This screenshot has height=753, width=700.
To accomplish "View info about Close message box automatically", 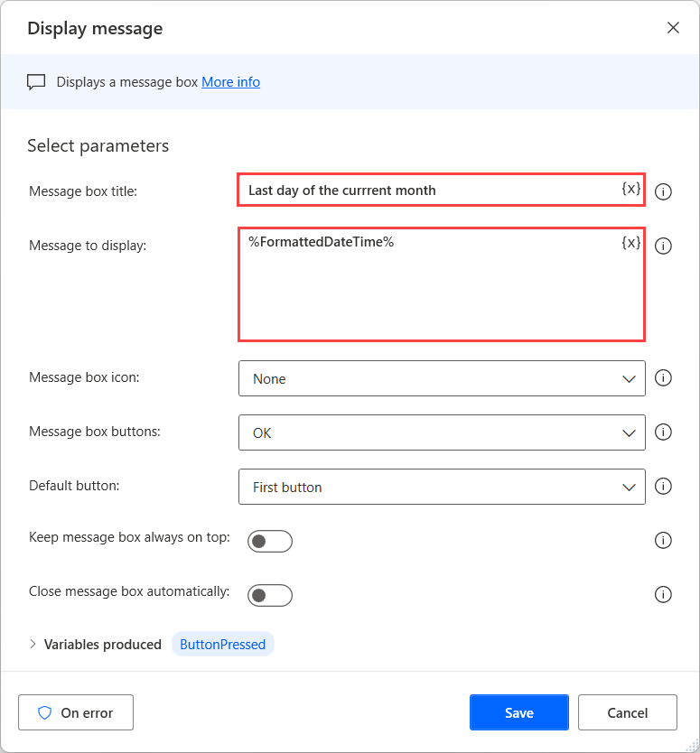I will coord(663,594).
